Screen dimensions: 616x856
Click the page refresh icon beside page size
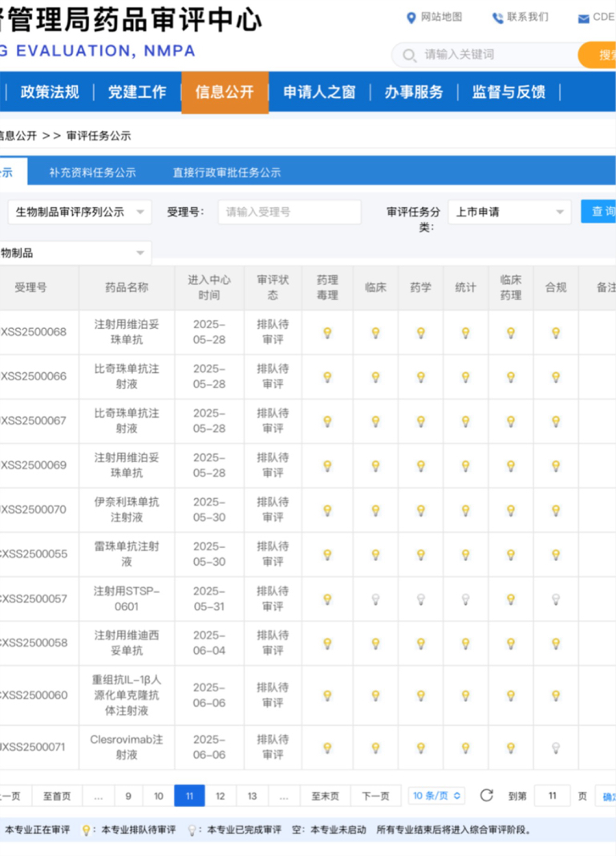click(486, 796)
